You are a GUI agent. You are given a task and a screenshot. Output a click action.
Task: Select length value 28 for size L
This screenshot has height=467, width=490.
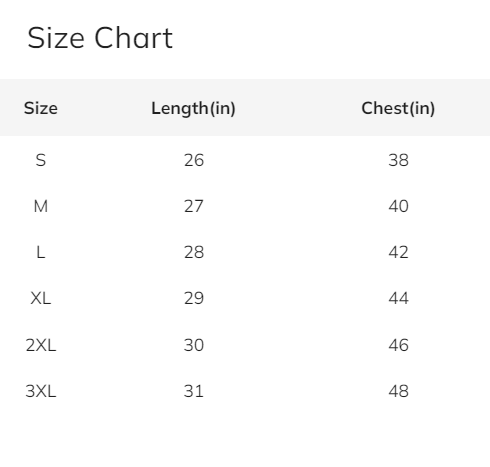point(194,252)
